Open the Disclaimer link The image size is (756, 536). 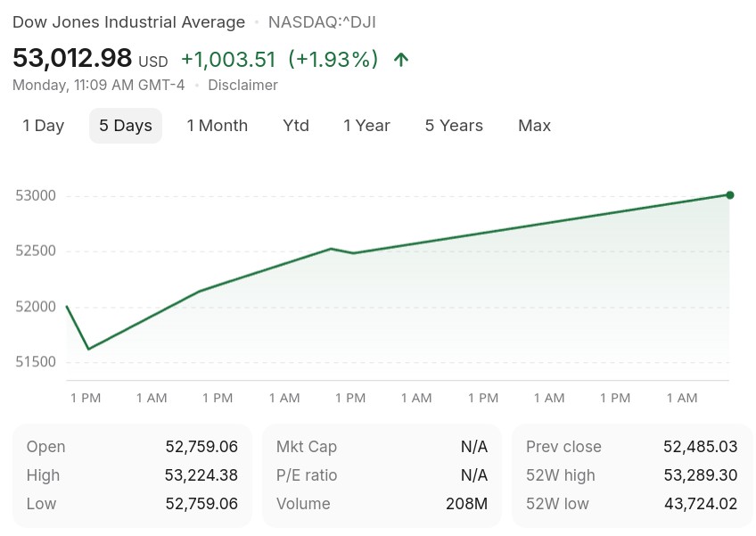pyautogui.click(x=242, y=86)
